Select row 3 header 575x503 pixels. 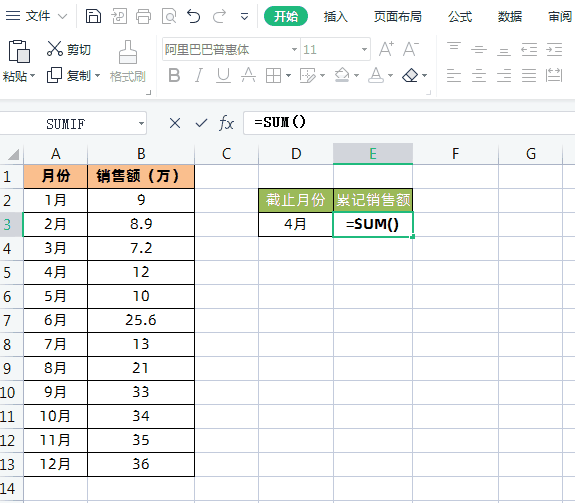[x=11, y=224]
